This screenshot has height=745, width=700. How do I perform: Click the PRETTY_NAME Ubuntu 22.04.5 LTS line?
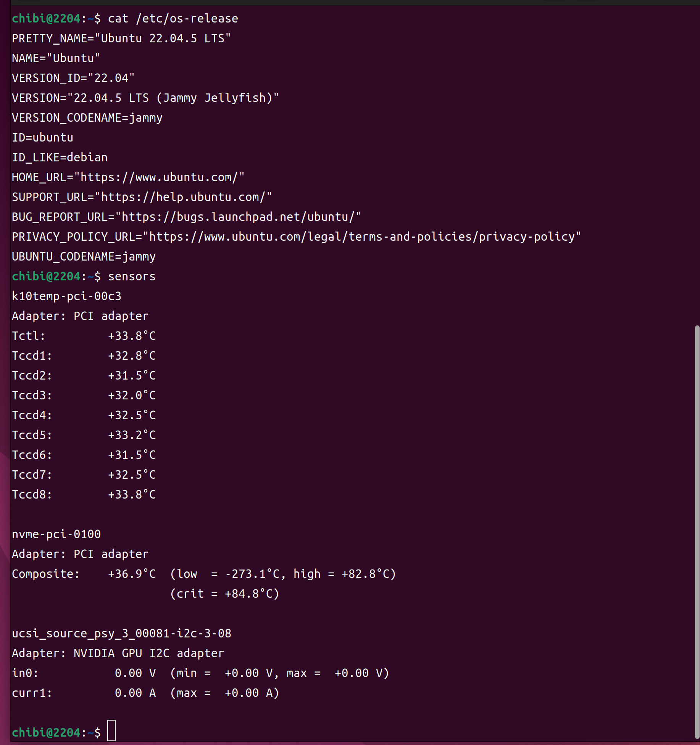(121, 39)
